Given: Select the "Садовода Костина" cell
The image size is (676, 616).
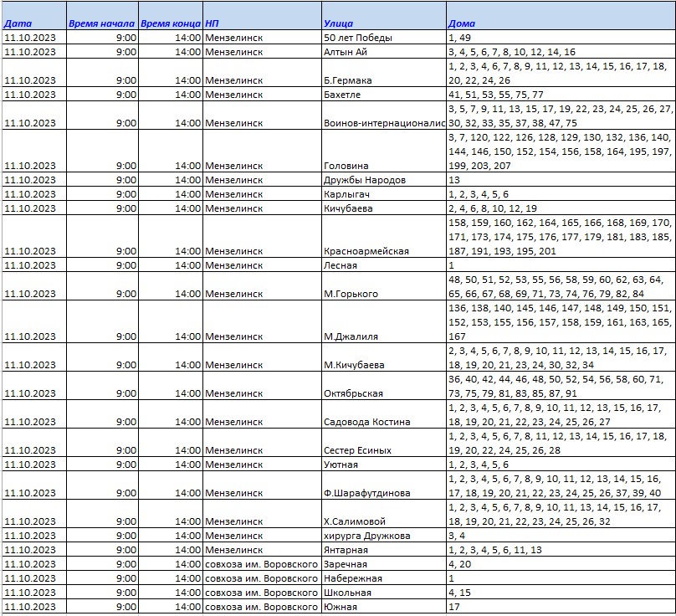Looking at the screenshot, I should point(382,422).
